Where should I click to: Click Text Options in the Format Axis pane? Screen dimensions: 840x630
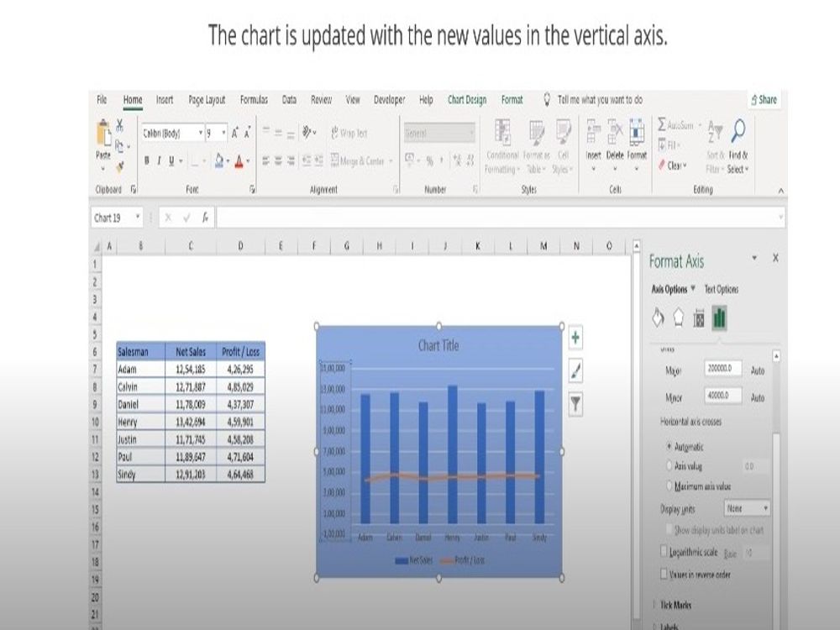click(722, 288)
